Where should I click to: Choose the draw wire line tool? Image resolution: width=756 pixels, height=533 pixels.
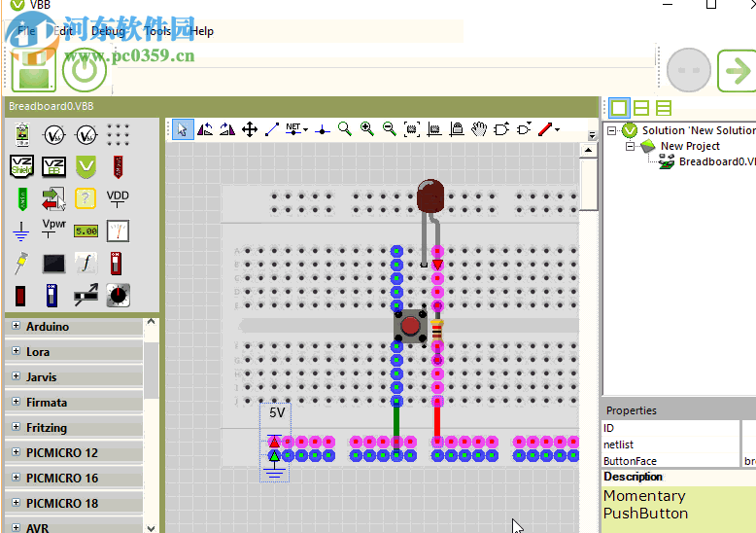tap(272, 129)
